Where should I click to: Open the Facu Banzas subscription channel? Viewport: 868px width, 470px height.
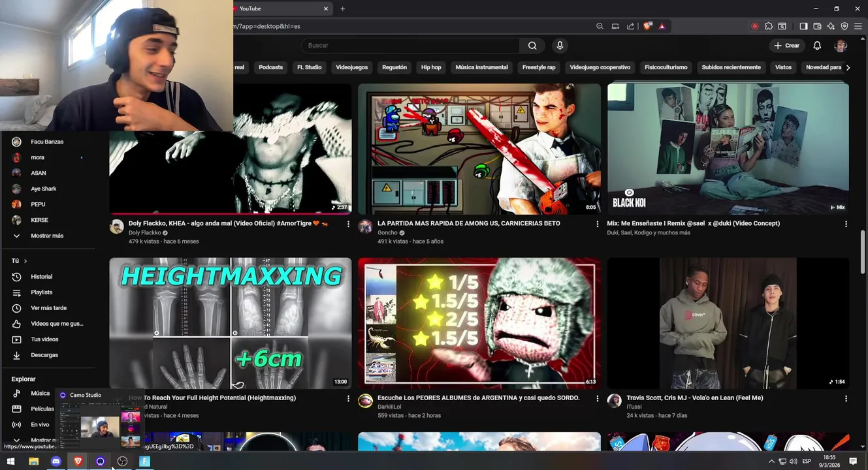point(49,142)
